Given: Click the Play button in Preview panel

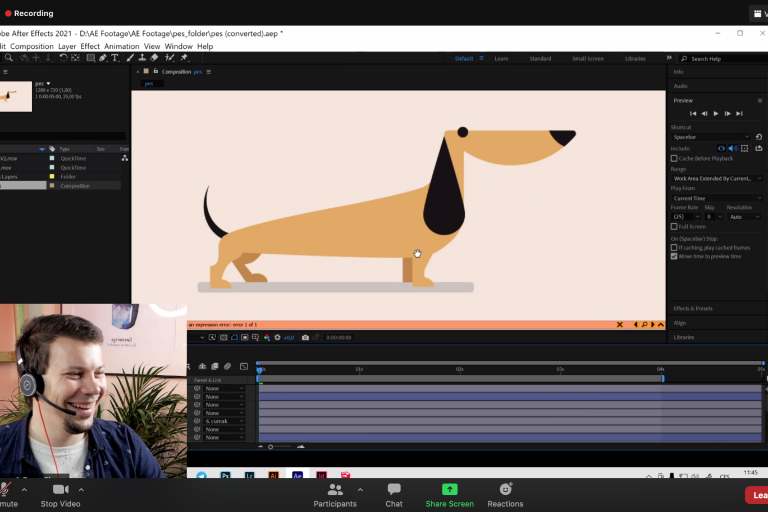Looking at the screenshot, I should (715, 113).
